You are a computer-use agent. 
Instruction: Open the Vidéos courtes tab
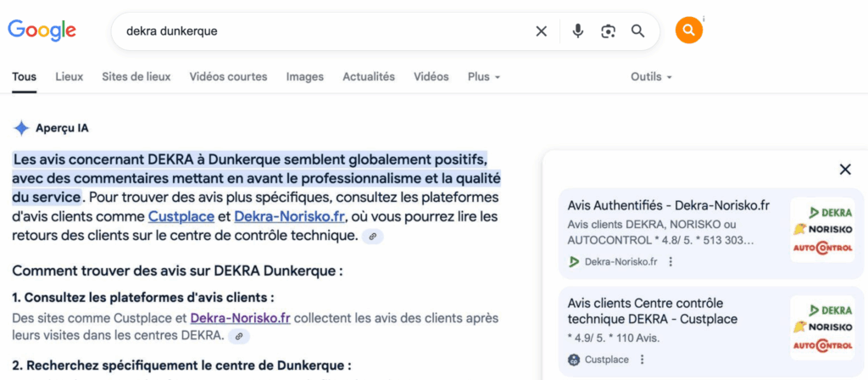pos(228,76)
